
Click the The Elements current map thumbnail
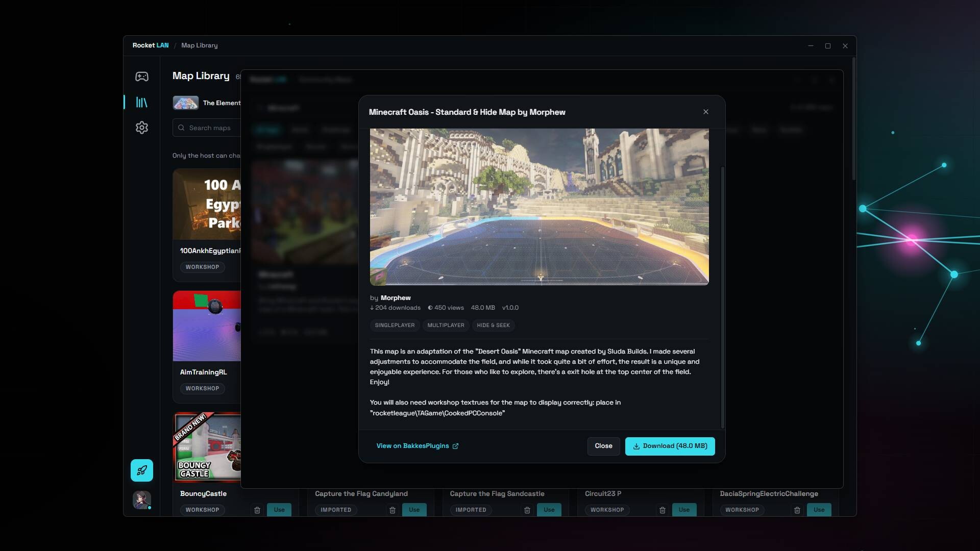click(186, 103)
